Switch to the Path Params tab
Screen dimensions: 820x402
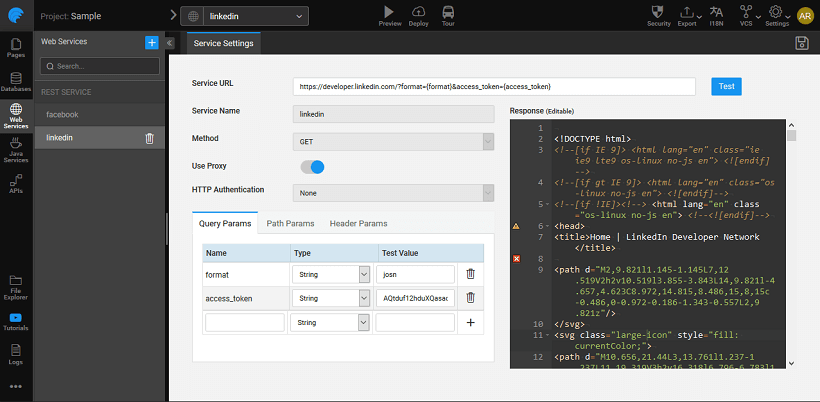[x=289, y=223]
